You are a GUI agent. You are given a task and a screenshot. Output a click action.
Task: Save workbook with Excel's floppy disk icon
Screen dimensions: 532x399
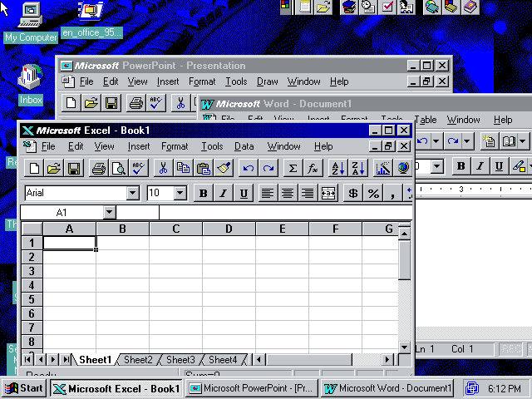pyautogui.click(x=74, y=168)
